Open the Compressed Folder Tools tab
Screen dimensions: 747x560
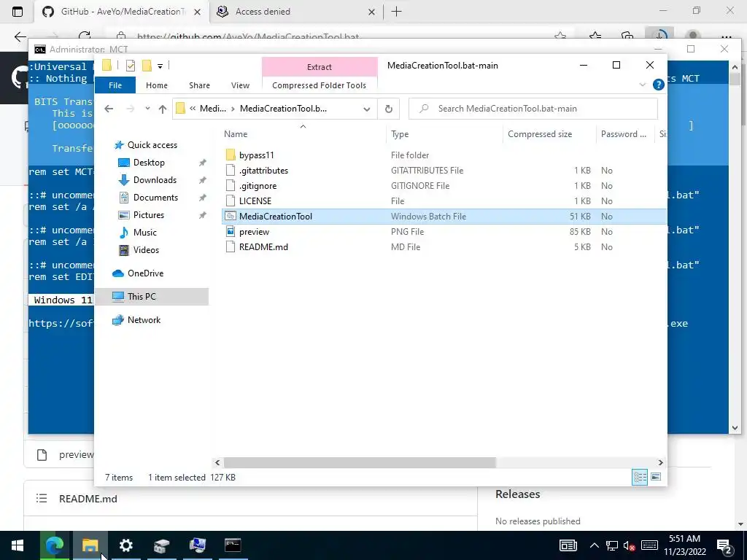point(320,85)
